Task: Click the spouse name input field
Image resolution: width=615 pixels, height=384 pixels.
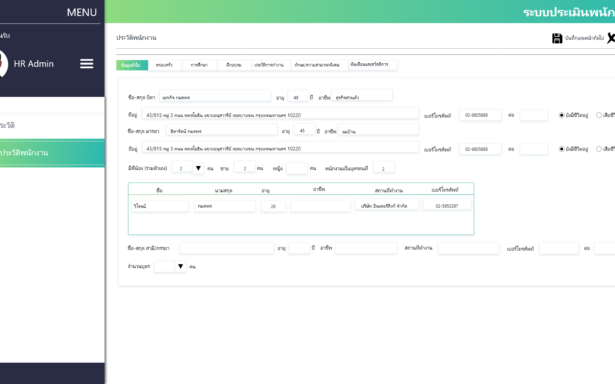Action: 227,248
